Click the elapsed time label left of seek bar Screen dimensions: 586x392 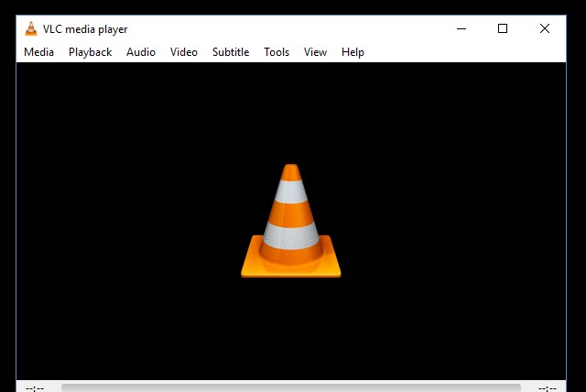pos(35,388)
